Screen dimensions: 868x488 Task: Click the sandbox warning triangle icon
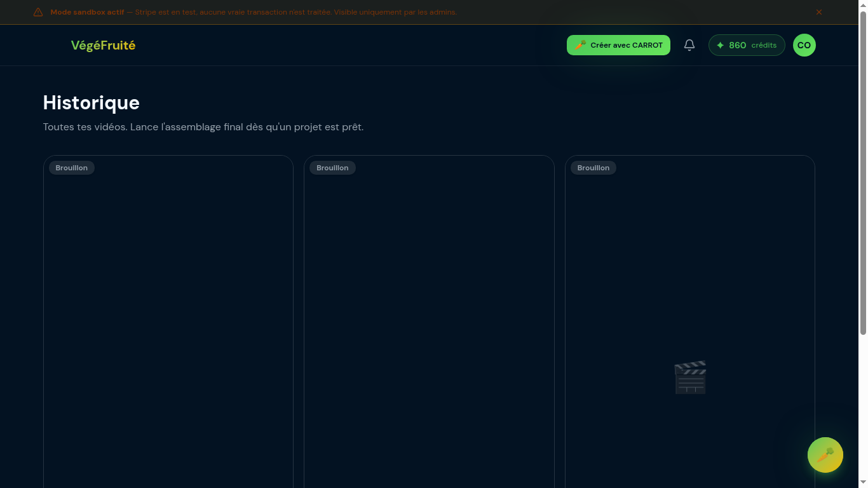tap(38, 12)
